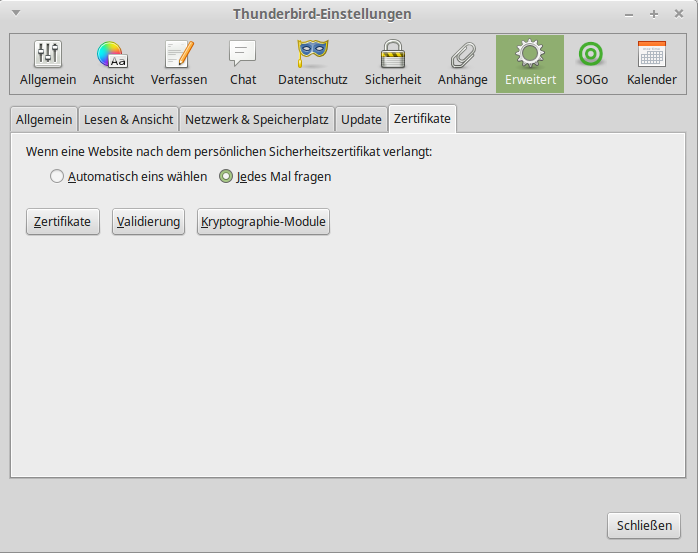Open the Validierung dialog button

tap(148, 221)
